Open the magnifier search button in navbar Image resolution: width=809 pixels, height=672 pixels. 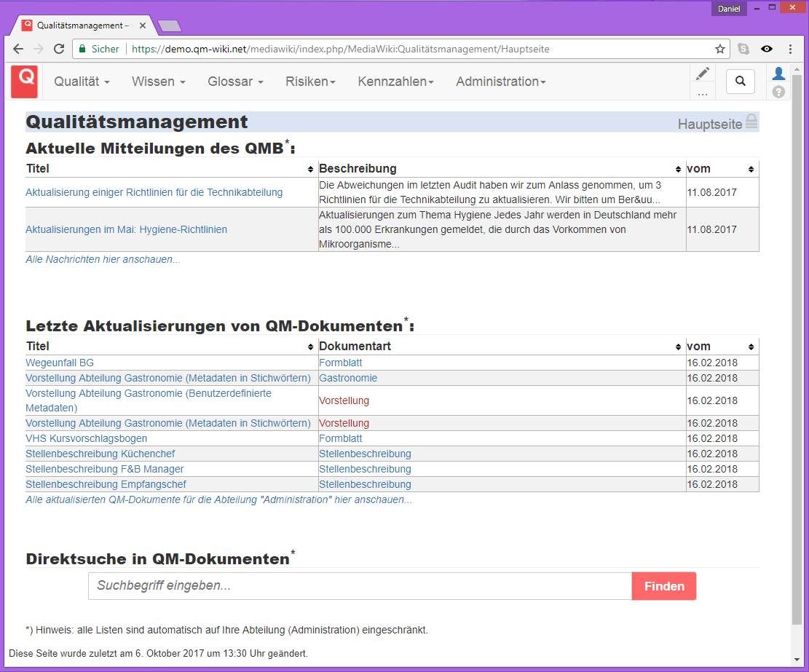(741, 82)
